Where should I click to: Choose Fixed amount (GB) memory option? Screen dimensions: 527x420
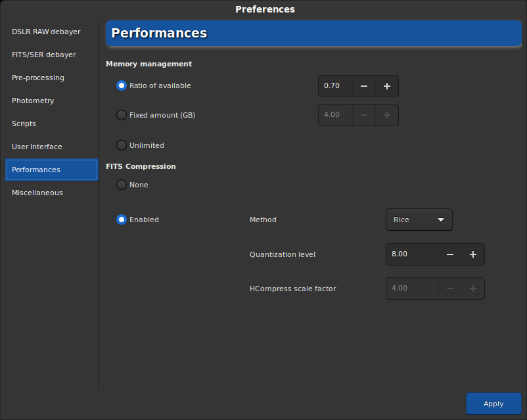pyautogui.click(x=122, y=115)
